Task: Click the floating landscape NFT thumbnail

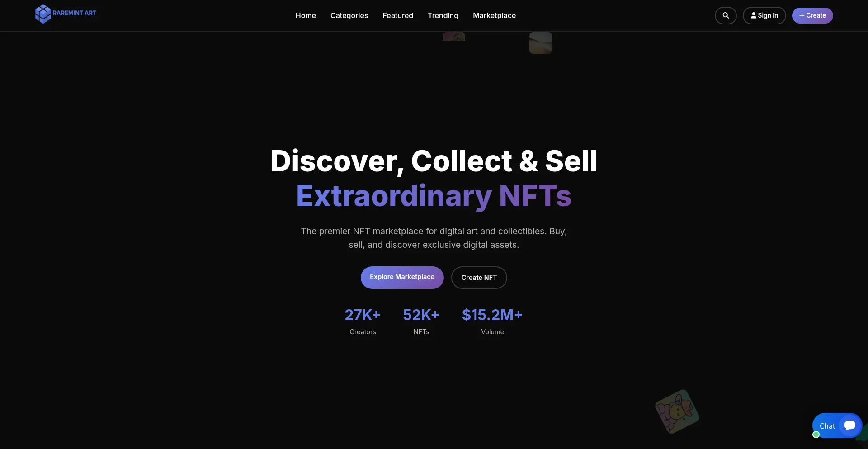Action: (x=541, y=43)
